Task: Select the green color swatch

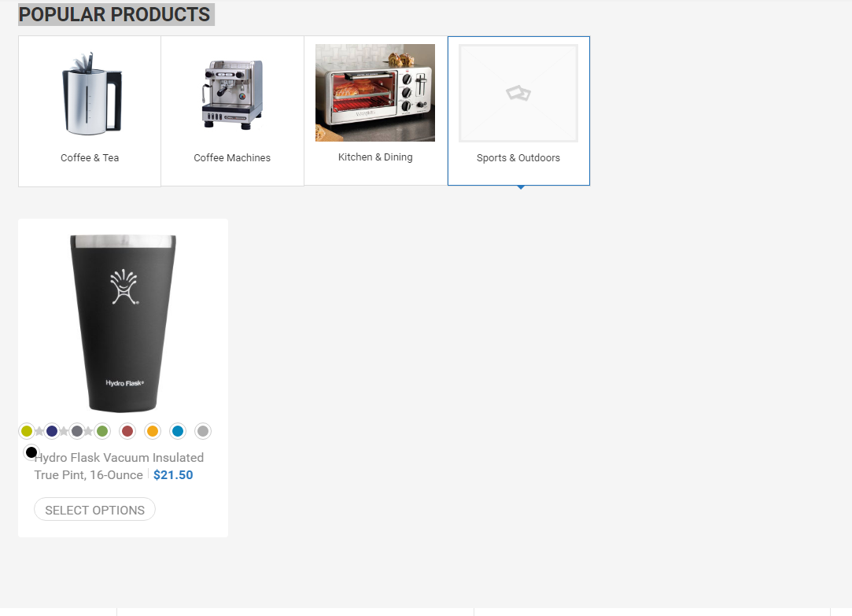Action: coord(102,431)
